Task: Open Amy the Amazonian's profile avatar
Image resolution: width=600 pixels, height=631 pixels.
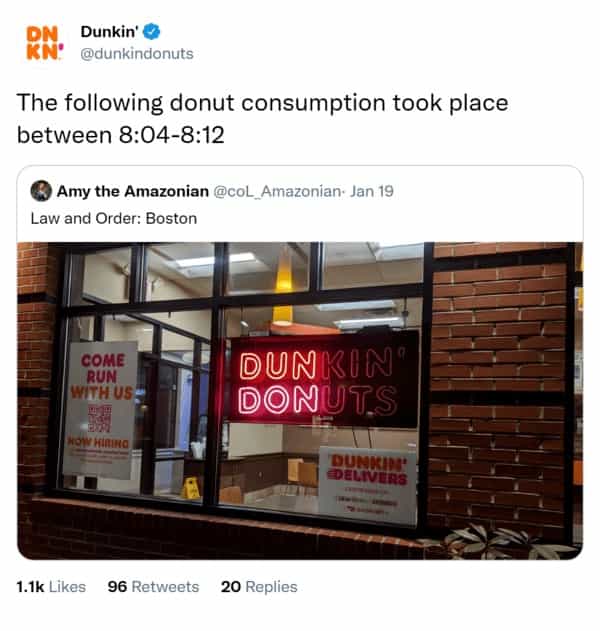Action: click(x=41, y=191)
